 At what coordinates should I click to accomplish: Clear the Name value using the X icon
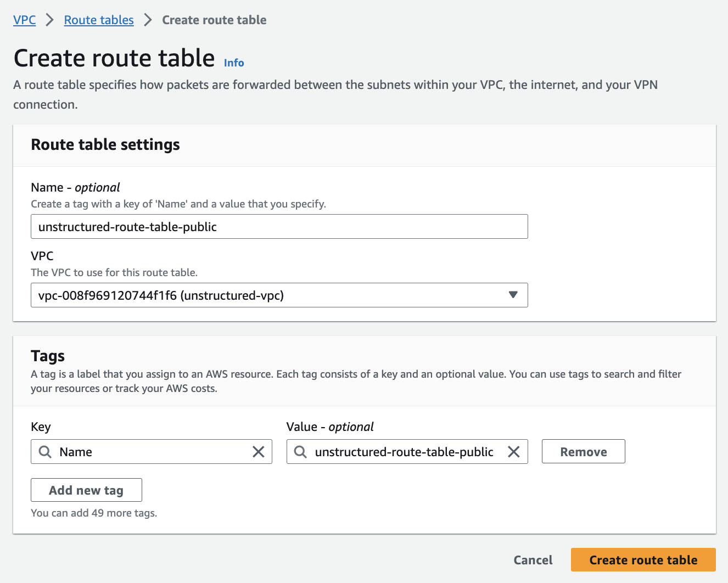(x=258, y=451)
